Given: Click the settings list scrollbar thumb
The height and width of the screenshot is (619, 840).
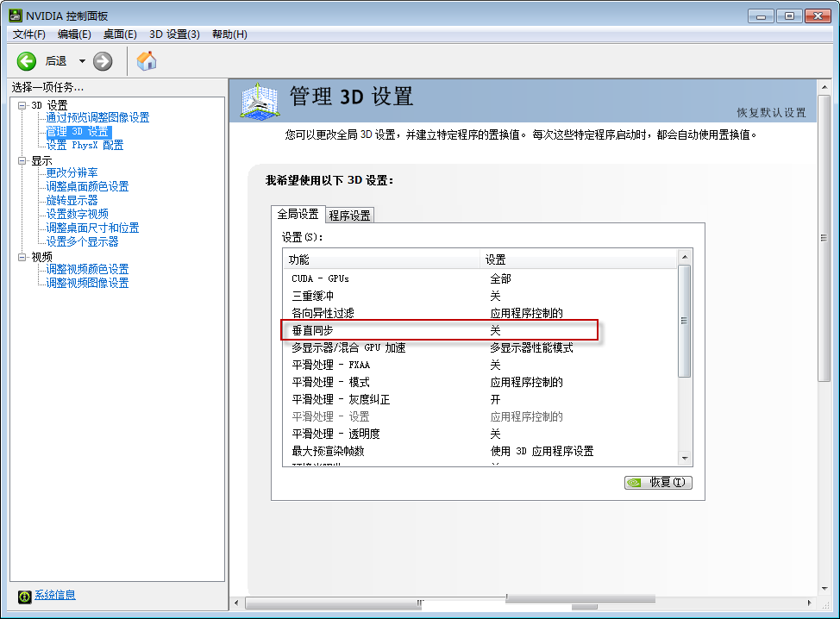Looking at the screenshot, I should click(x=685, y=321).
